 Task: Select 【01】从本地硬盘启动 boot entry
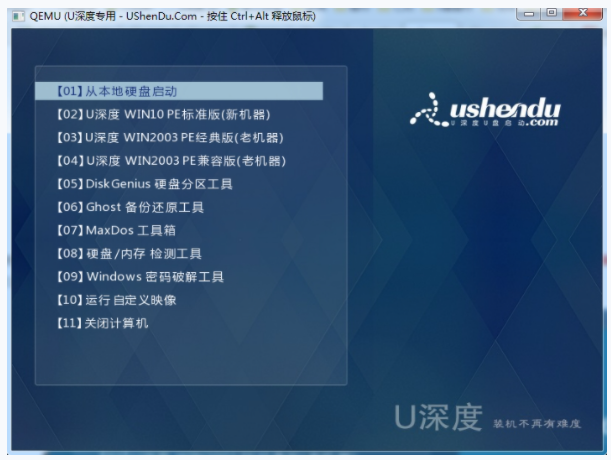[x=179, y=91]
